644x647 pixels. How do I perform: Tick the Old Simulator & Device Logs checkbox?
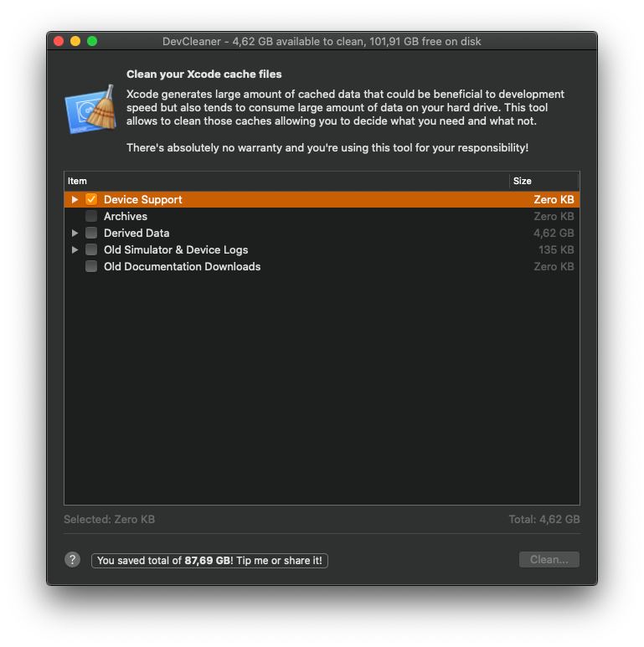click(x=91, y=249)
